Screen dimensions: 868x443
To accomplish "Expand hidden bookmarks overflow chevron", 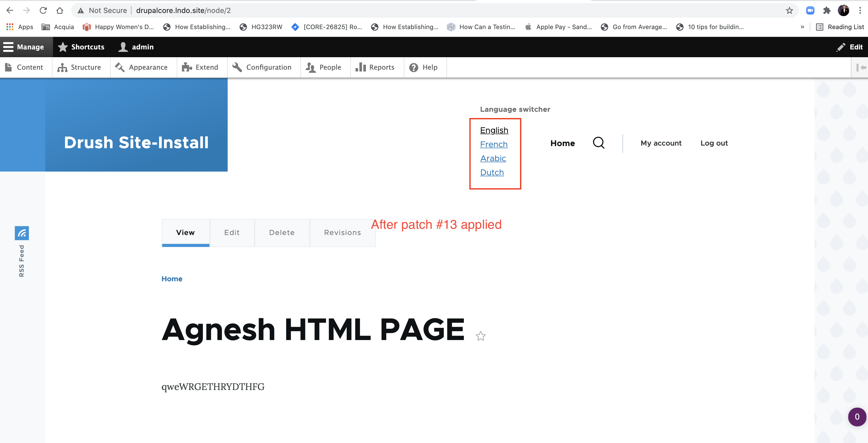I will (x=802, y=27).
